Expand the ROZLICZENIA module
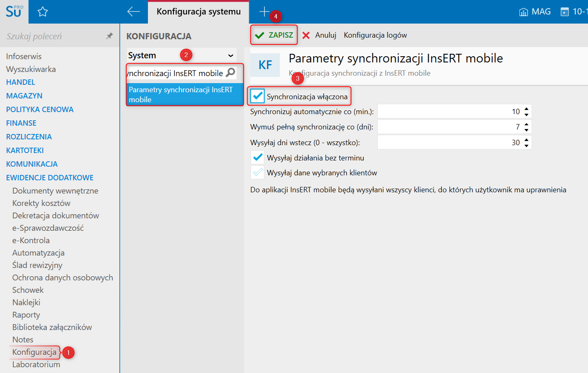Viewport: 588px width, 373px height. 29,137
